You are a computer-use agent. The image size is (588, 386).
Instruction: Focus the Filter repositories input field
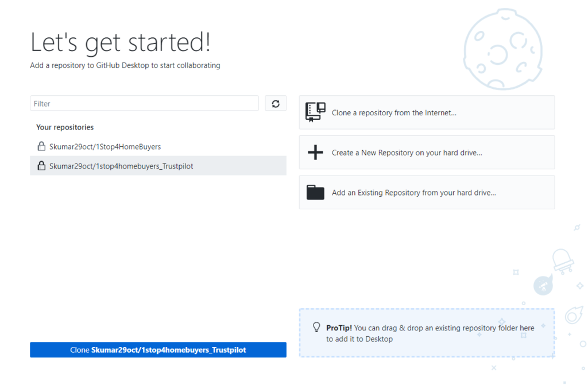point(144,103)
